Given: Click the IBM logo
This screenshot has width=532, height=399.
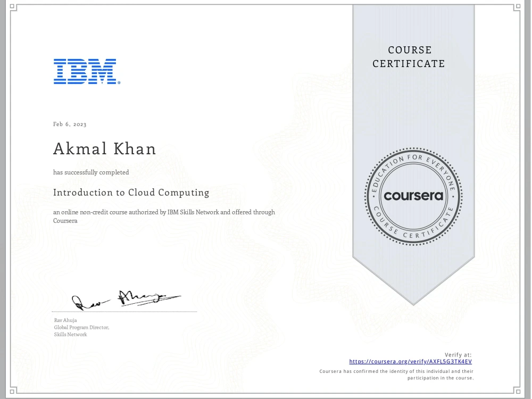Looking at the screenshot, I should tap(87, 72).
